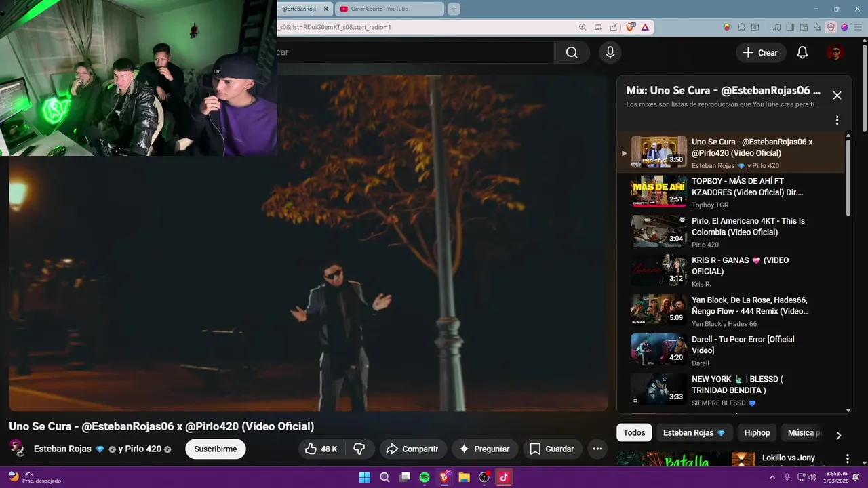Click the Preguntar button

point(484,449)
